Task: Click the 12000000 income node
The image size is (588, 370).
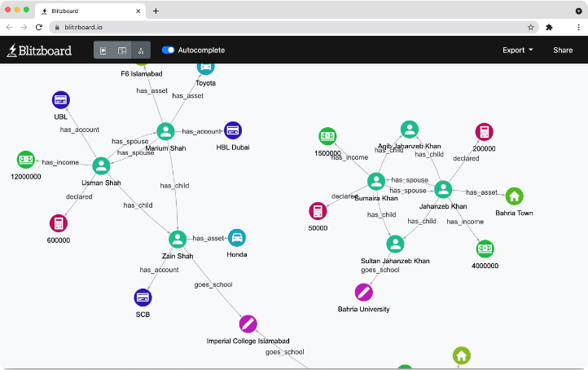Action: [26, 160]
